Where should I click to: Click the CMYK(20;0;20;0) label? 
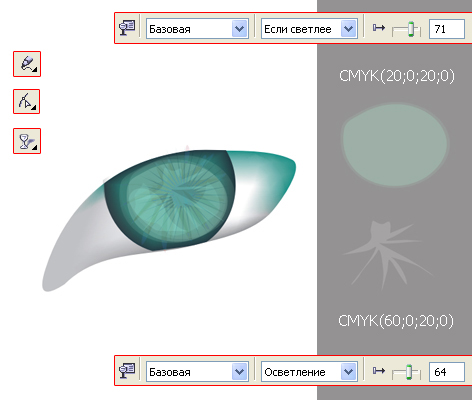[x=397, y=76]
